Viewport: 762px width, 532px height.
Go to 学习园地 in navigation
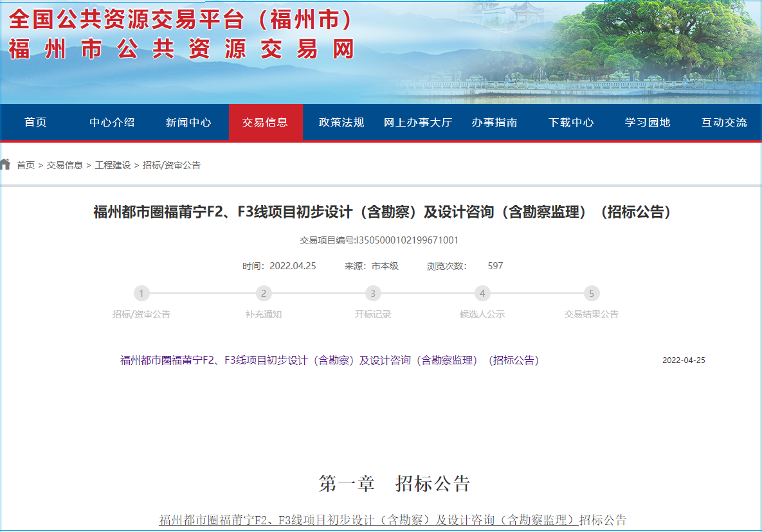click(x=648, y=122)
